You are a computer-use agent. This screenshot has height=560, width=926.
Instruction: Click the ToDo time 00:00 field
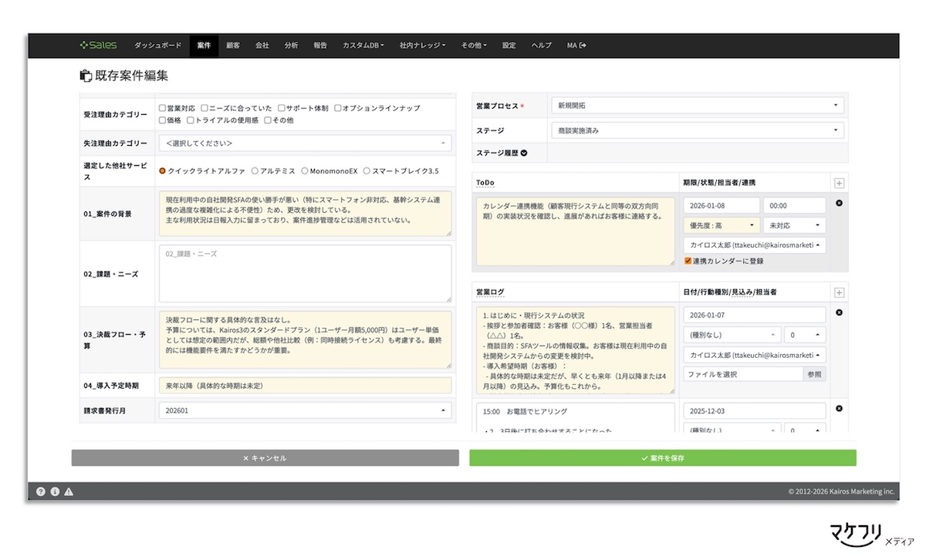pyautogui.click(x=795, y=206)
